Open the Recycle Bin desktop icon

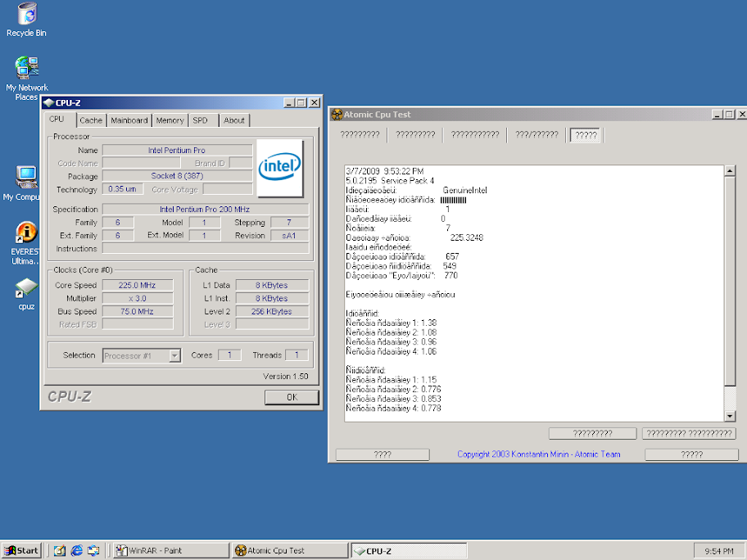click(27, 20)
